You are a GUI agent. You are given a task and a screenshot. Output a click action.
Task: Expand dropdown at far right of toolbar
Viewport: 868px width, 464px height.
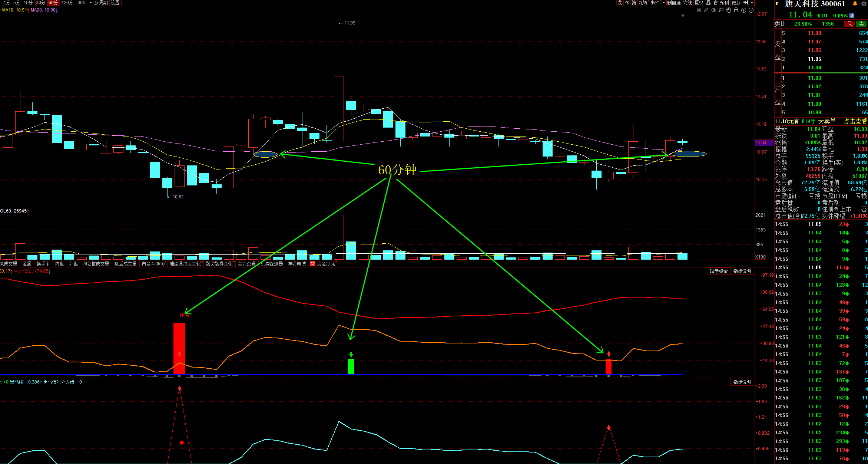[x=752, y=3]
